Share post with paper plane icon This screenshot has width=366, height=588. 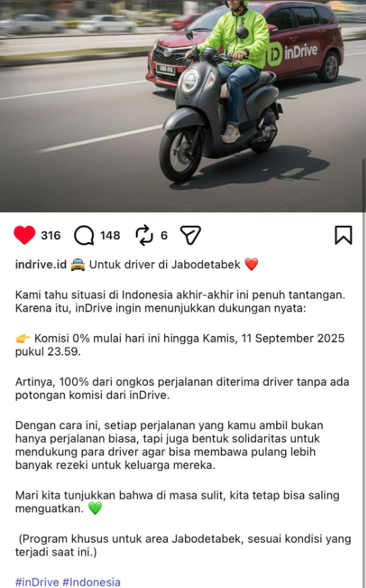click(190, 235)
